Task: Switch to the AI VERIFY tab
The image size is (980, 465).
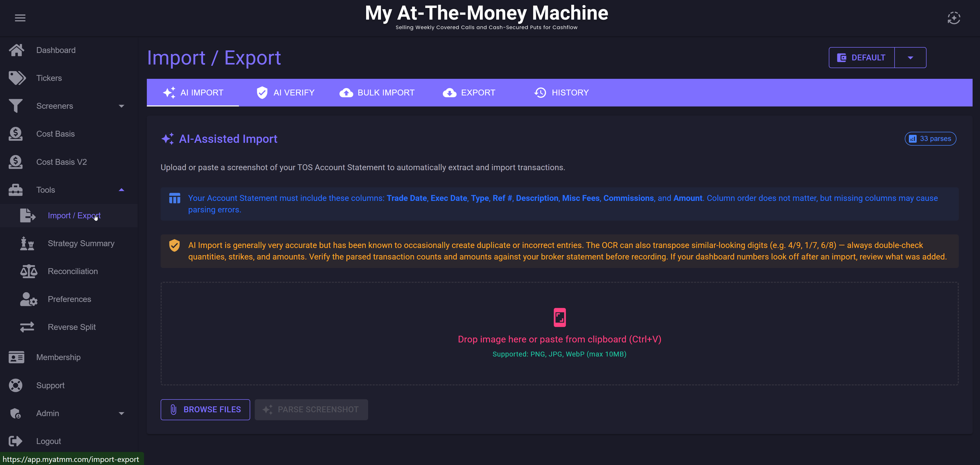Action: (x=285, y=93)
